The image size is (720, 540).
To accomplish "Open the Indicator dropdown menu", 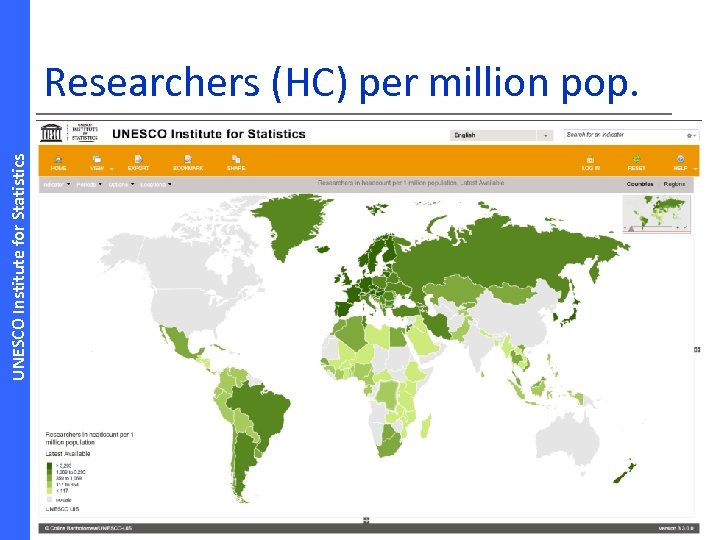I will tap(57, 185).
